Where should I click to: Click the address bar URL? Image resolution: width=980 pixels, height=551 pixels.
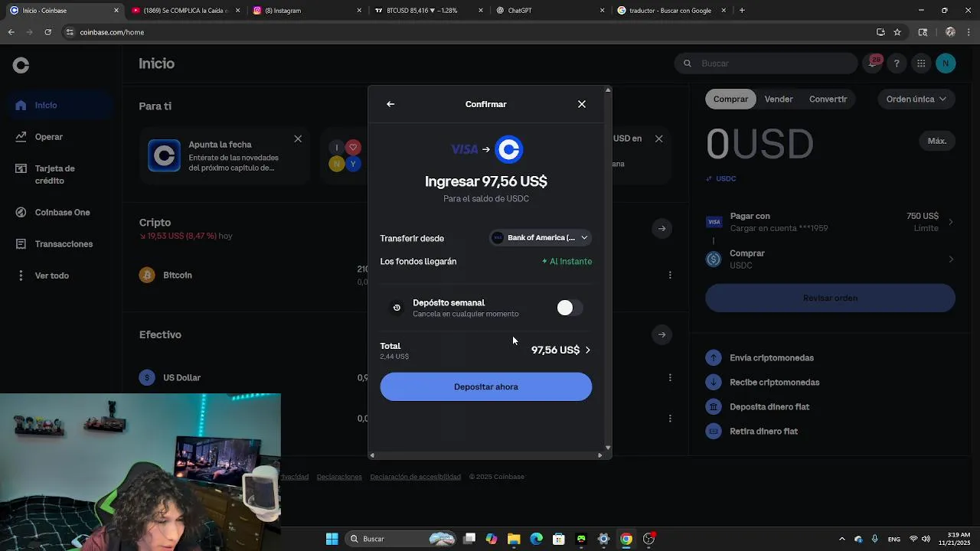pos(112,32)
